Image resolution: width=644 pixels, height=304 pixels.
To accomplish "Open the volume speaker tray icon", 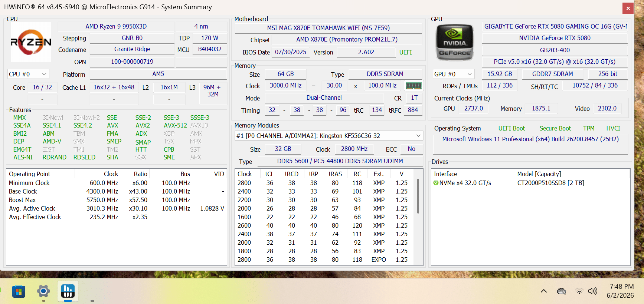I will coord(593,291).
